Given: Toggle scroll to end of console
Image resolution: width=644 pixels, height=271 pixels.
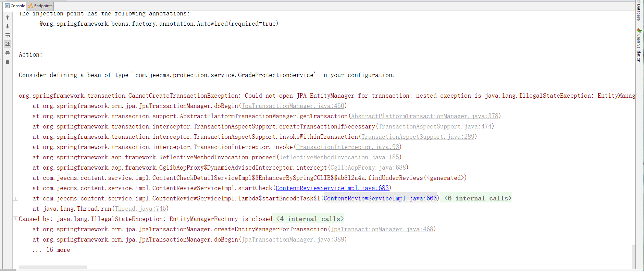Looking at the screenshot, I should click(x=8, y=44).
